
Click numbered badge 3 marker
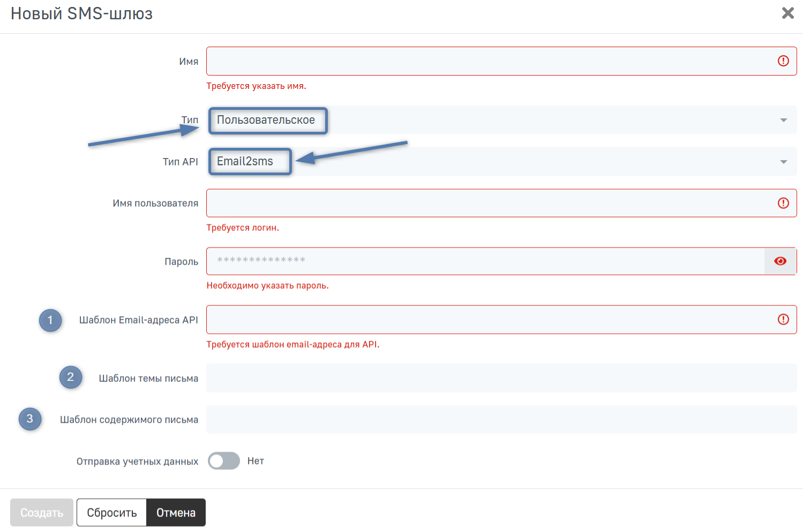(x=30, y=419)
